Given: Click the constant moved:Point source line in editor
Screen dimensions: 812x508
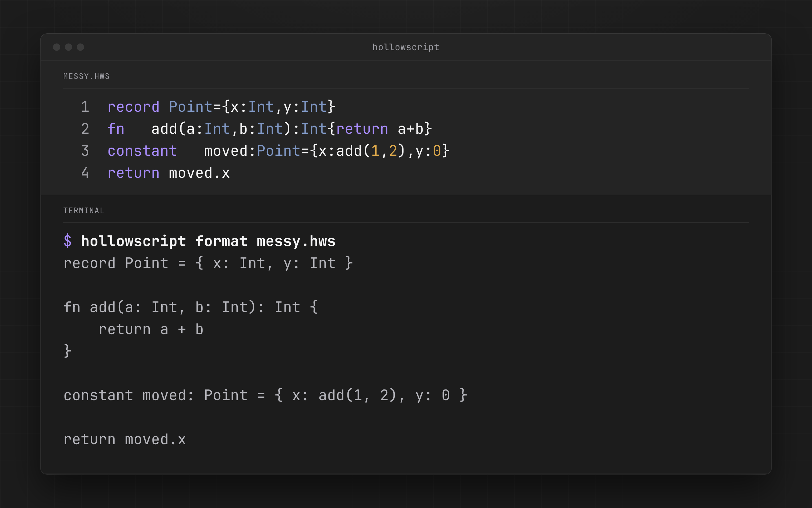Looking at the screenshot, I should pyautogui.click(x=279, y=151).
